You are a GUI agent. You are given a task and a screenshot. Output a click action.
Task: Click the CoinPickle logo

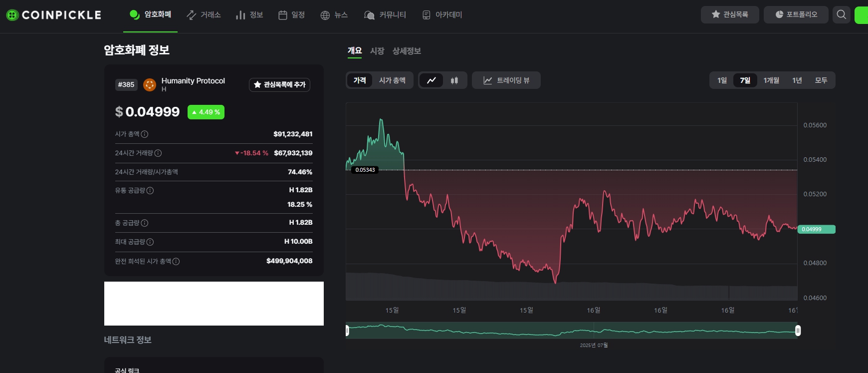[x=53, y=15]
